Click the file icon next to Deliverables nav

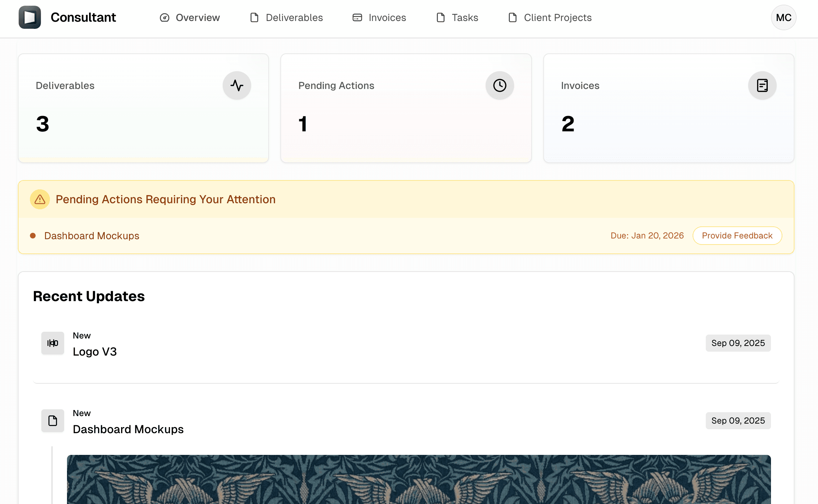point(254,17)
